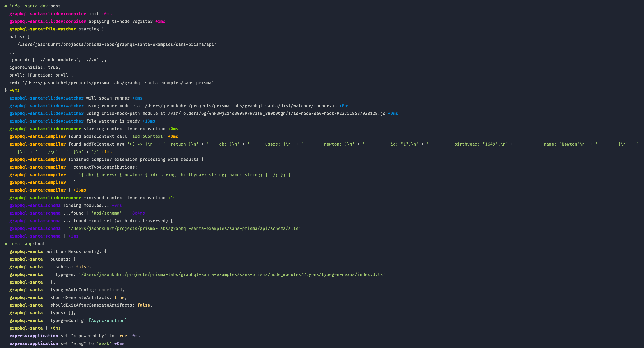Click "finished context type extraction" text
The height and width of the screenshot is (348, 644).
click(124, 198)
